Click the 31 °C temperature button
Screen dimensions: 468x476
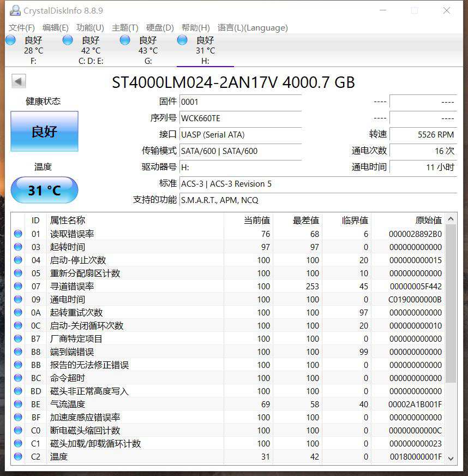(x=44, y=190)
